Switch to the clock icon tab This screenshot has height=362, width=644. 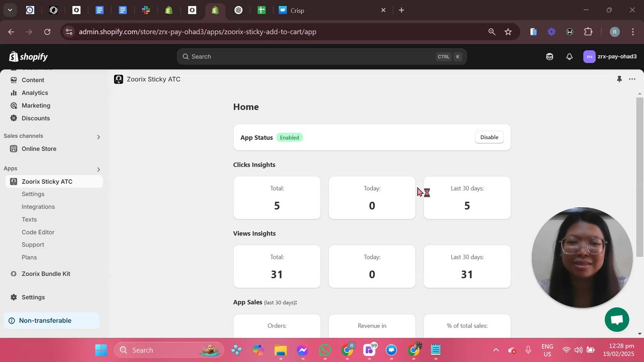click(30, 10)
